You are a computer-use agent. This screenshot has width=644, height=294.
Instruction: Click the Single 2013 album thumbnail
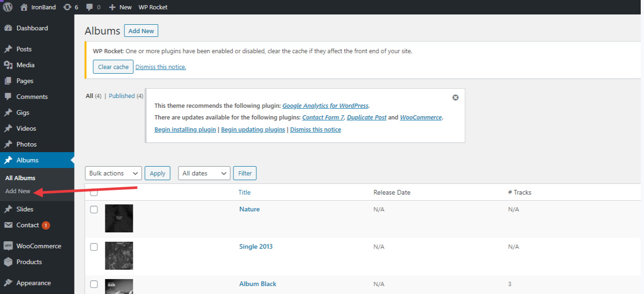click(119, 256)
